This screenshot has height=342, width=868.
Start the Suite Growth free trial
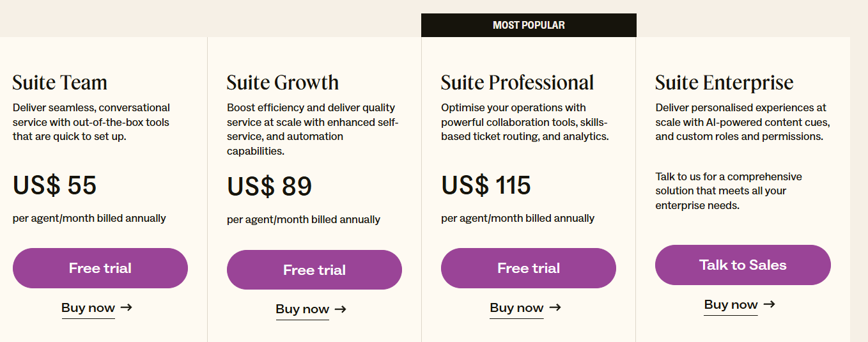coord(314,270)
